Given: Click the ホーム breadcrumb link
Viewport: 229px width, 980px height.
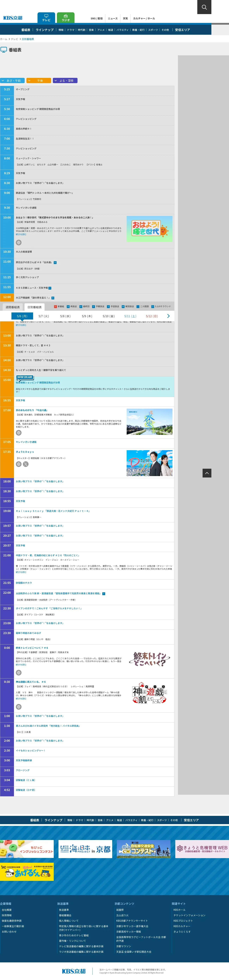Looking at the screenshot, I should 4,39.
